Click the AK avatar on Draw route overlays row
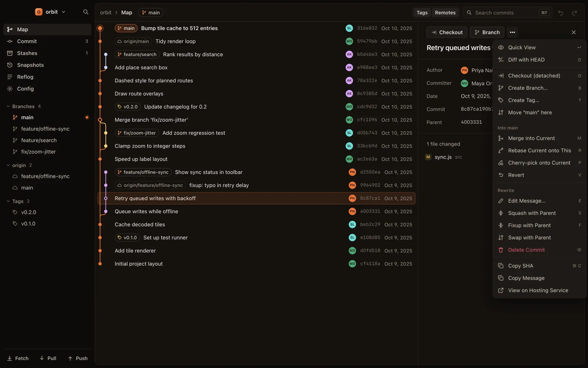Viewport: 588px width, 368px height. (349, 94)
